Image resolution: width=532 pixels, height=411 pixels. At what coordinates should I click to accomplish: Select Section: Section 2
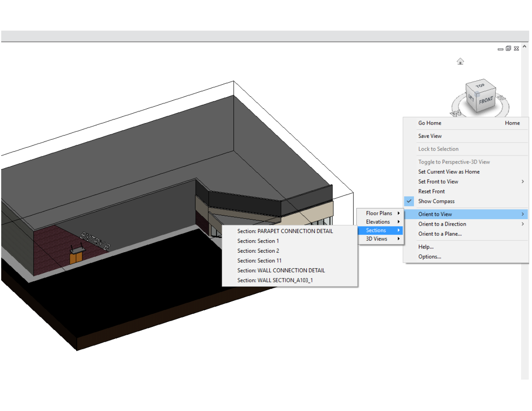tap(290, 251)
